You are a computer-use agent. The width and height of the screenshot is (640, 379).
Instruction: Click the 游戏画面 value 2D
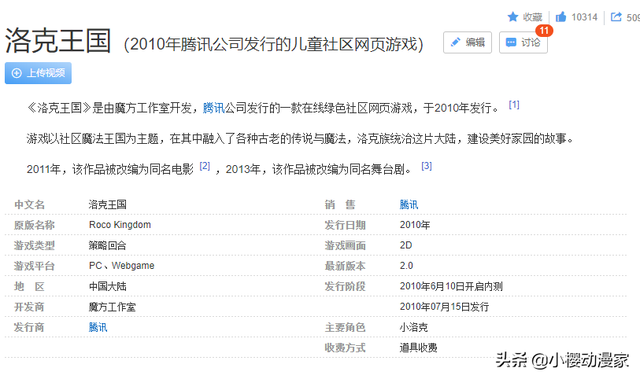pos(406,245)
